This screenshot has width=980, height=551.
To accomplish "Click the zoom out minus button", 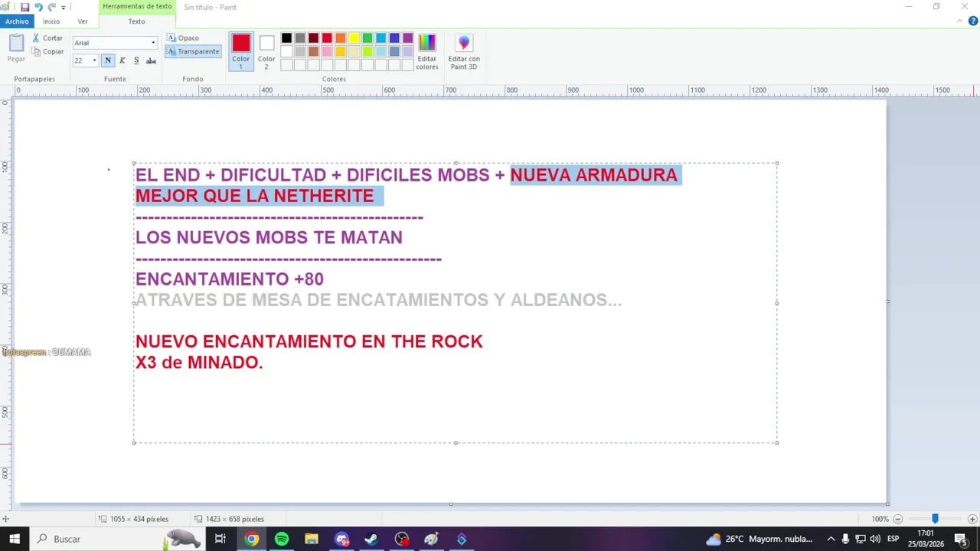I will (898, 519).
